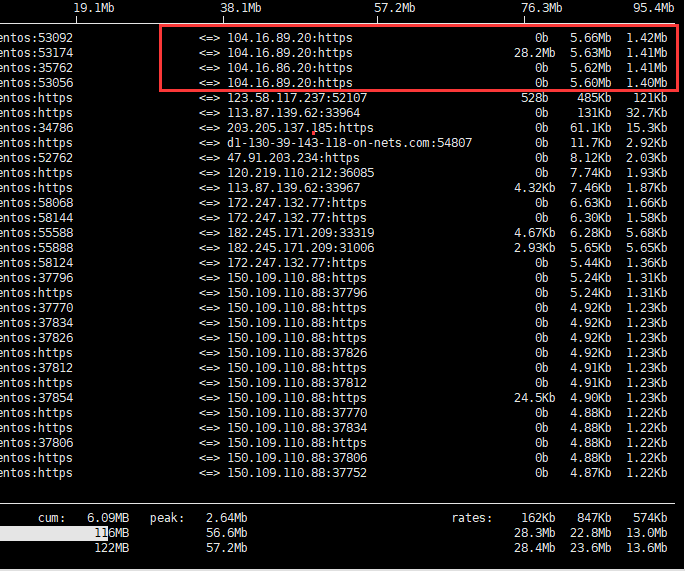The height and width of the screenshot is (571, 685).
Task: Click the 61.1Kb rate value
Action: click(590, 128)
